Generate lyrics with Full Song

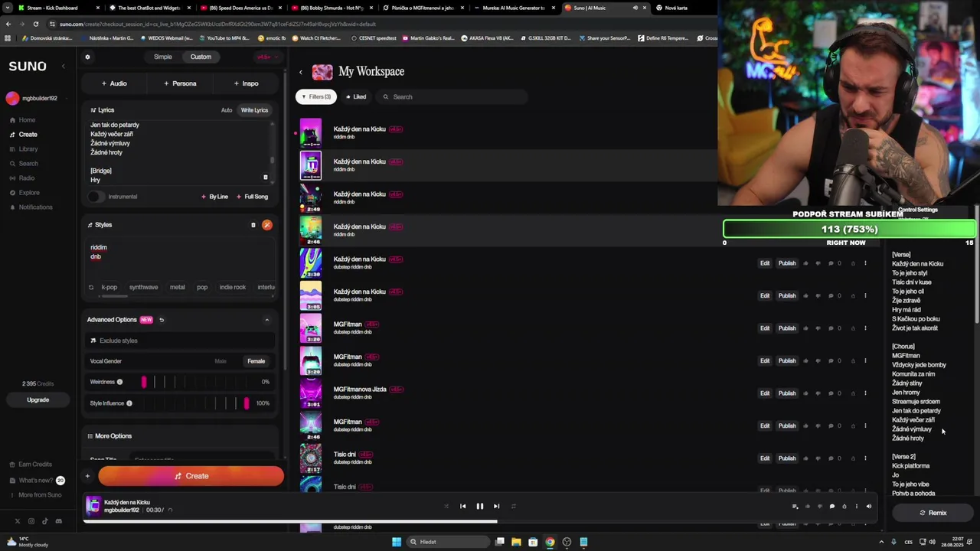coord(252,197)
